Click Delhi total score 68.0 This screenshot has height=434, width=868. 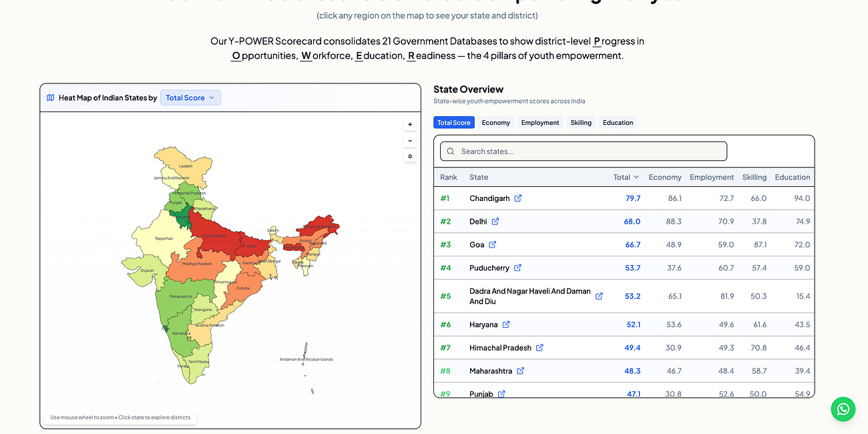(632, 222)
